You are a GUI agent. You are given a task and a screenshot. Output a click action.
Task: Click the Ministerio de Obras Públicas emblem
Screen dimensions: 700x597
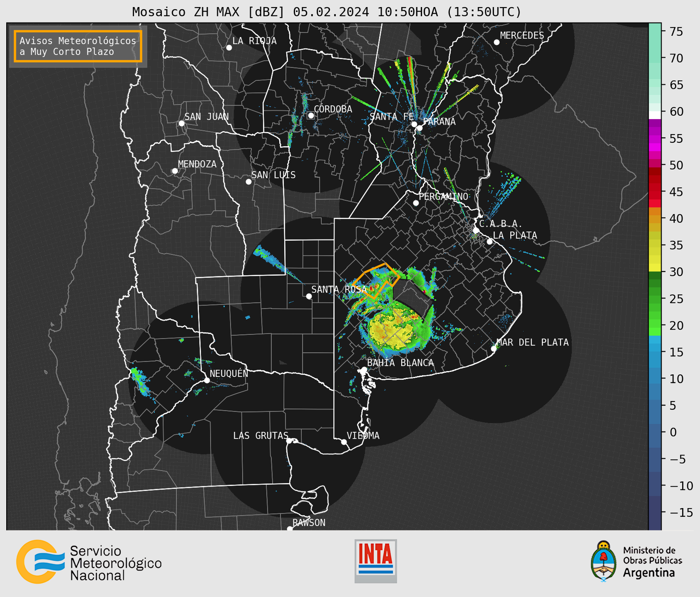tap(604, 561)
